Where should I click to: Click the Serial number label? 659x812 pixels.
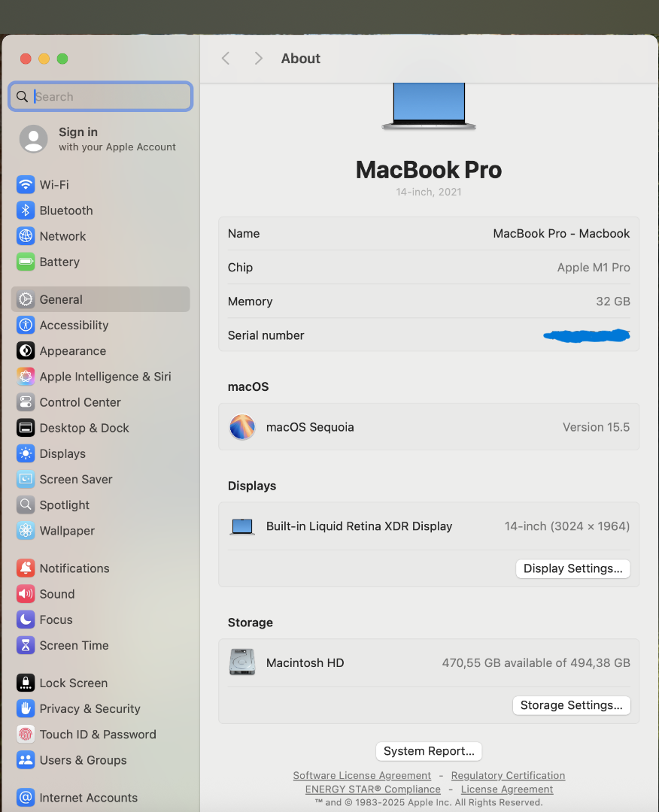(x=266, y=335)
